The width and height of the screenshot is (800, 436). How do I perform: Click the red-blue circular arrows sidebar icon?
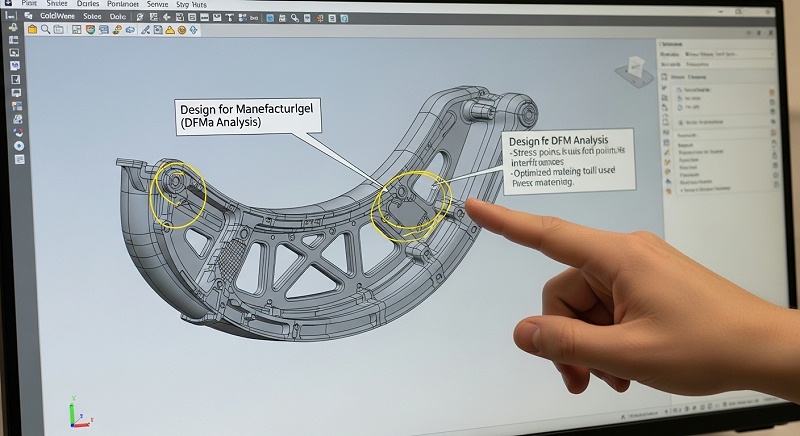click(18, 133)
